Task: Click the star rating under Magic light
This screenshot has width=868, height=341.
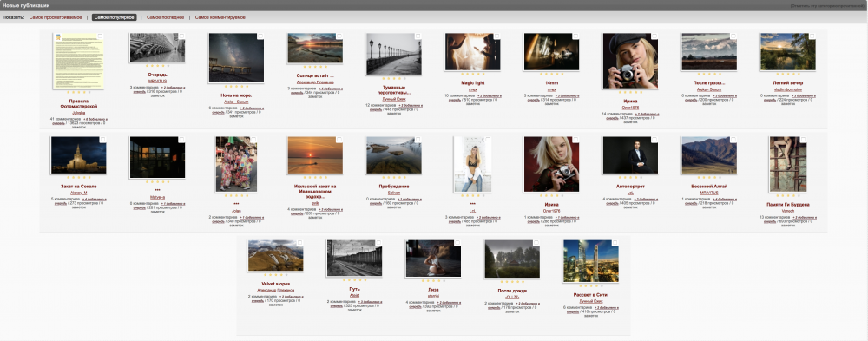Action: [x=473, y=74]
